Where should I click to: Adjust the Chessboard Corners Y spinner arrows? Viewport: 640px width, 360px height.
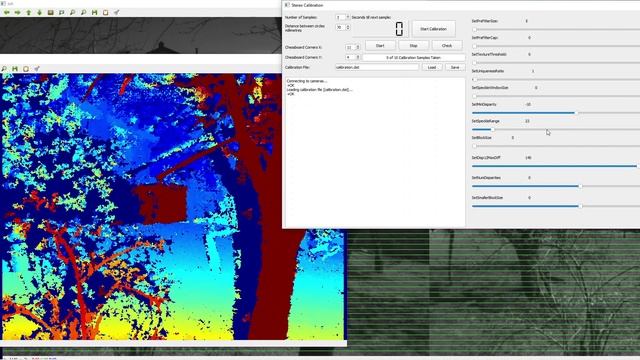tap(358, 58)
